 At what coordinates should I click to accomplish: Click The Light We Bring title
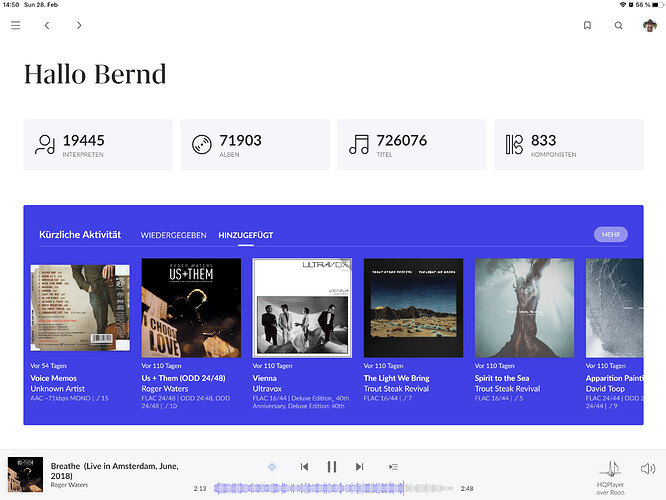point(396,378)
